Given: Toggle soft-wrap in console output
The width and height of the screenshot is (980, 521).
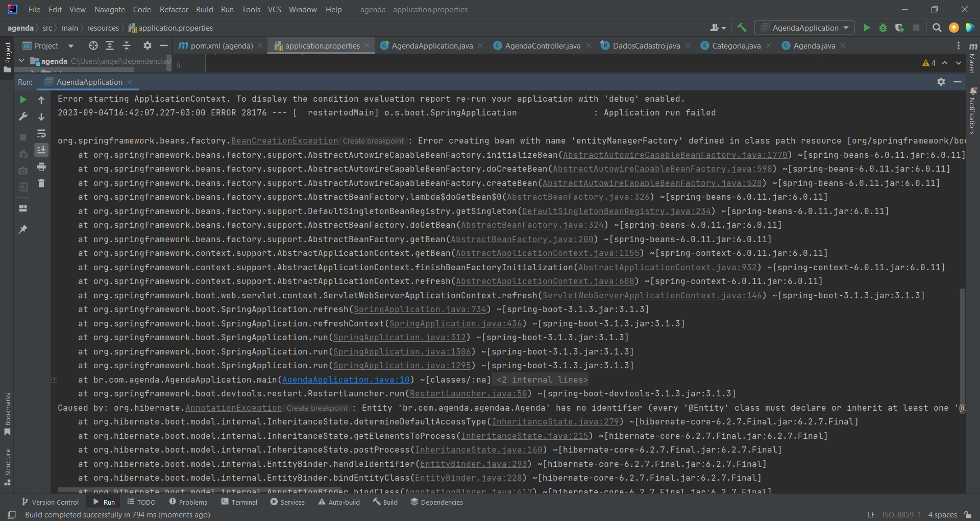Looking at the screenshot, I should point(41,134).
